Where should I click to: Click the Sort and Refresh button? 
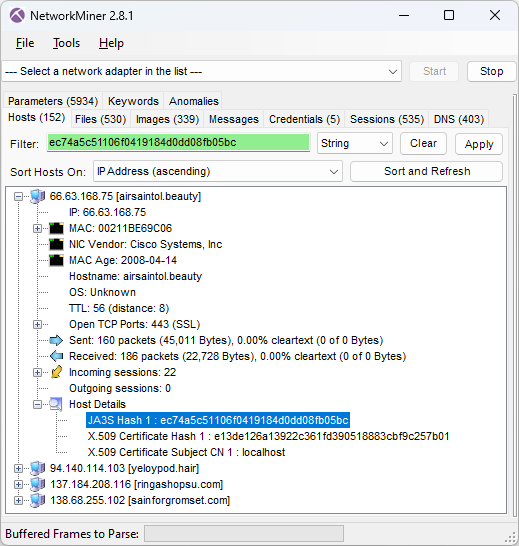click(427, 171)
